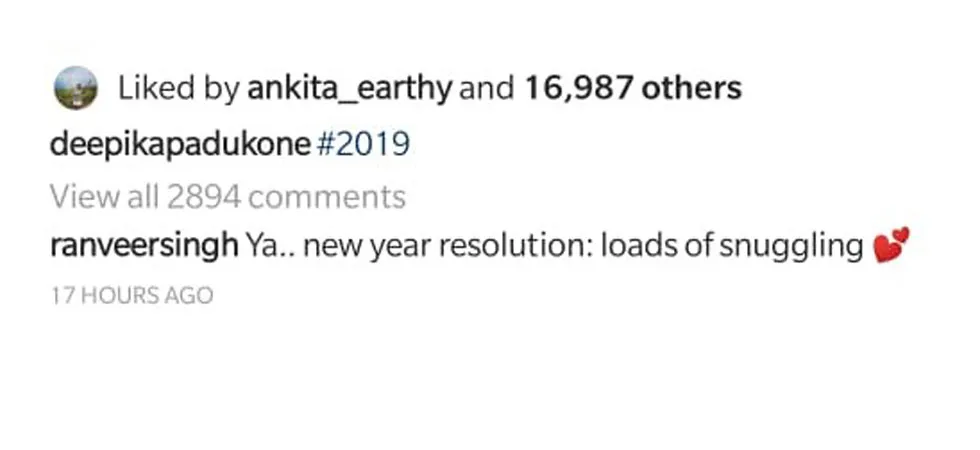Click the 'Liked by' label text
Viewport: 980px width, 450px height.
click(x=179, y=89)
